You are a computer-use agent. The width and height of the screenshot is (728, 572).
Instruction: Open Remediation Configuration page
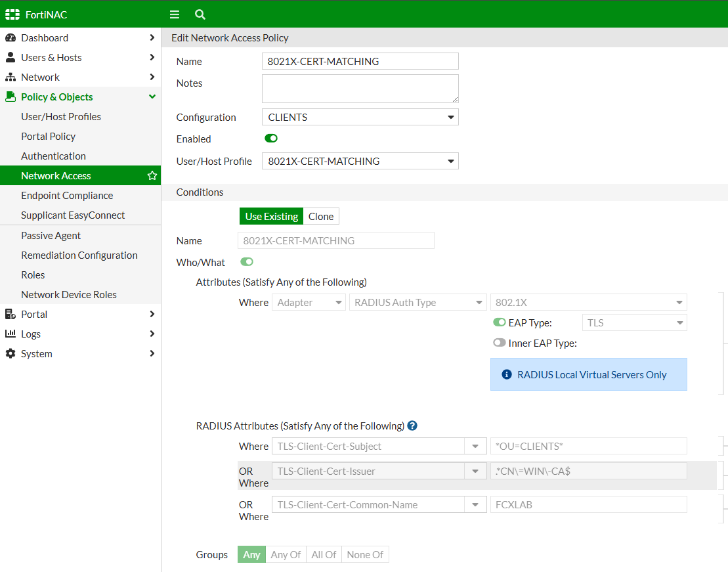[79, 255]
